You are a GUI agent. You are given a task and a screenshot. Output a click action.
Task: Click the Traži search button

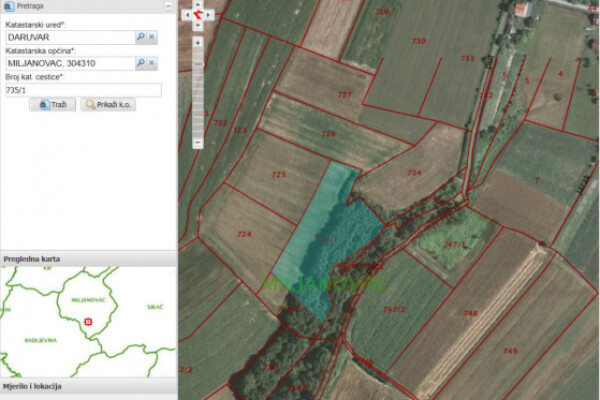(x=52, y=104)
